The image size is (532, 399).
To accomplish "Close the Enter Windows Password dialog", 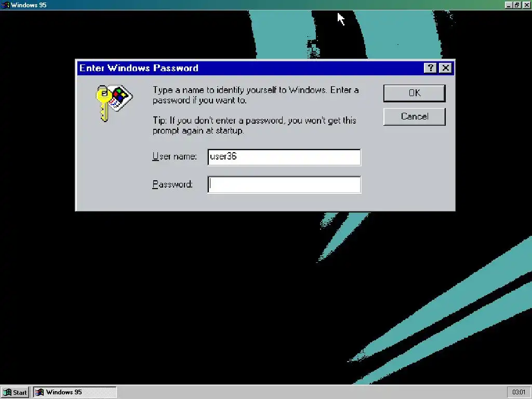I will [x=445, y=68].
